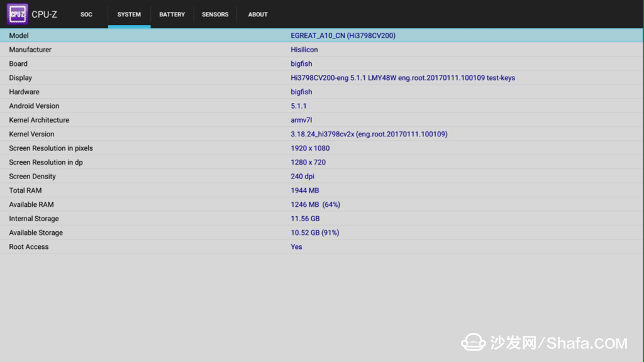Select the Screen Density label

33,177
